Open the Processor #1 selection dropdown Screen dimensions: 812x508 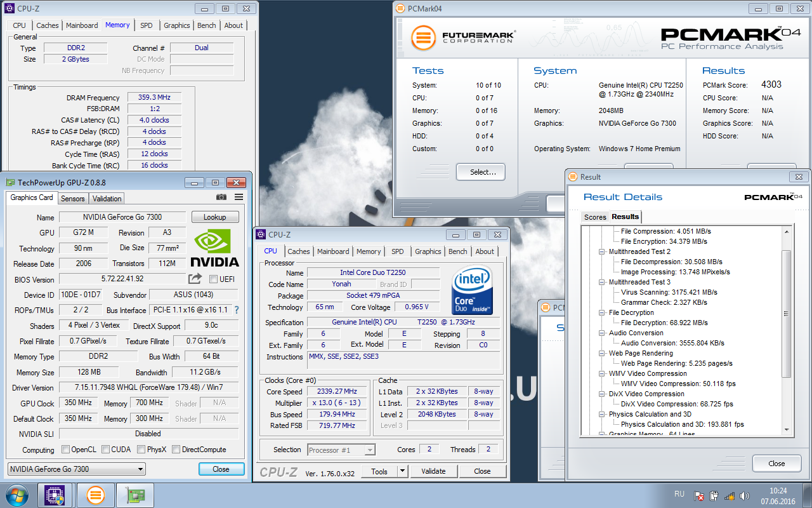point(341,450)
